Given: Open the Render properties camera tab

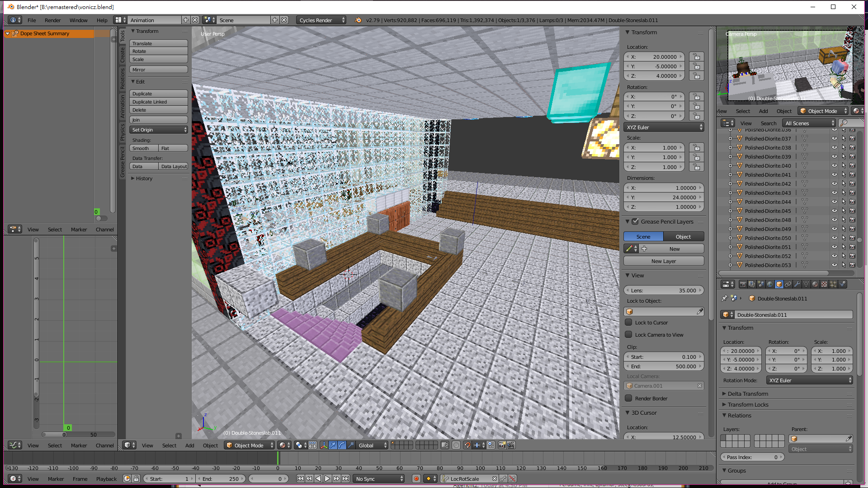Looking at the screenshot, I should [x=743, y=284].
